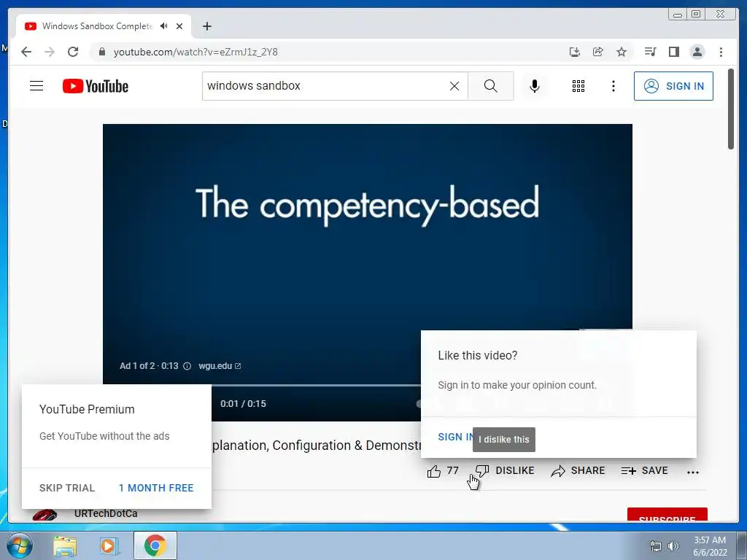Click SAVE to playlist button

click(644, 471)
